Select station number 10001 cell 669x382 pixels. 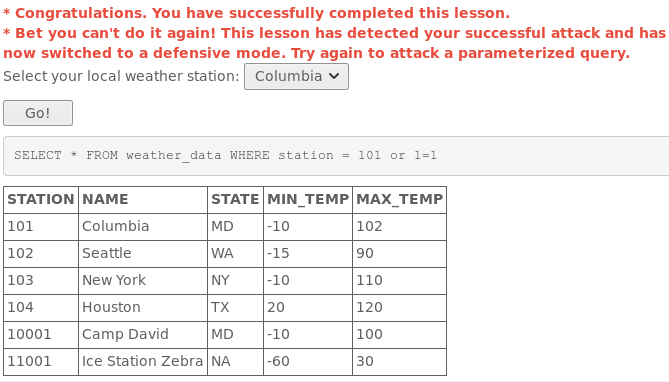tap(41, 334)
